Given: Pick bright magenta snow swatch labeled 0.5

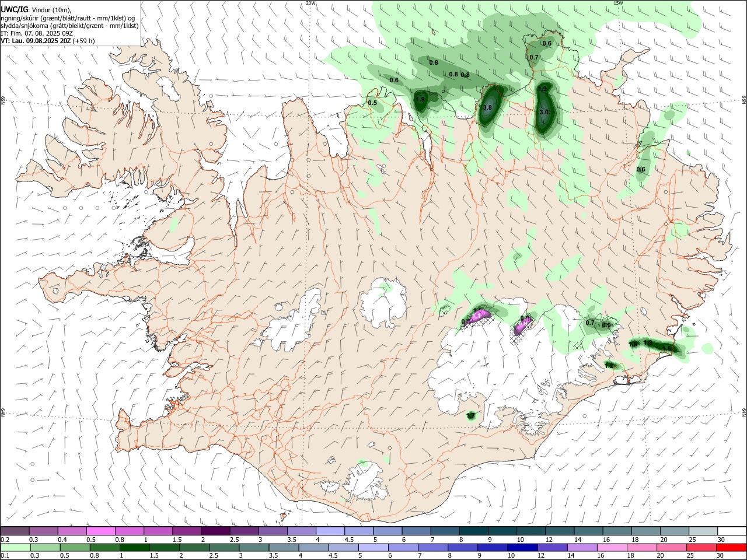Looking at the screenshot, I should pyautogui.click(x=100, y=531).
